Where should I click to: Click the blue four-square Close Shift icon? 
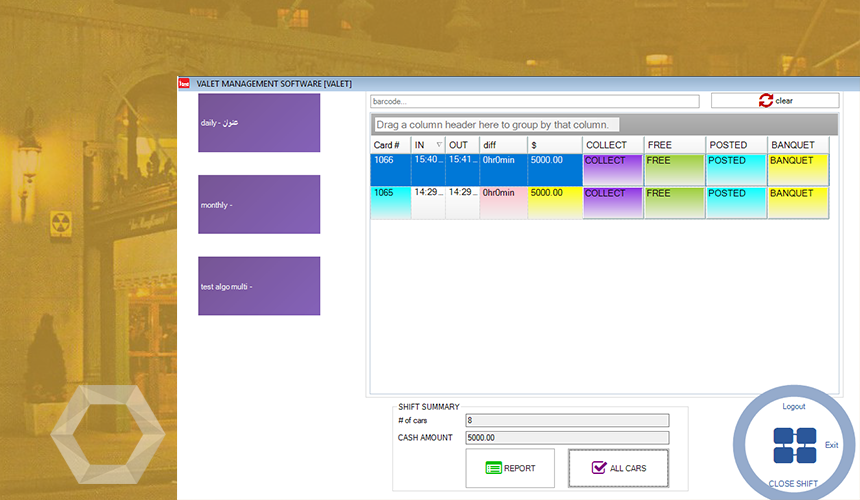[794, 446]
